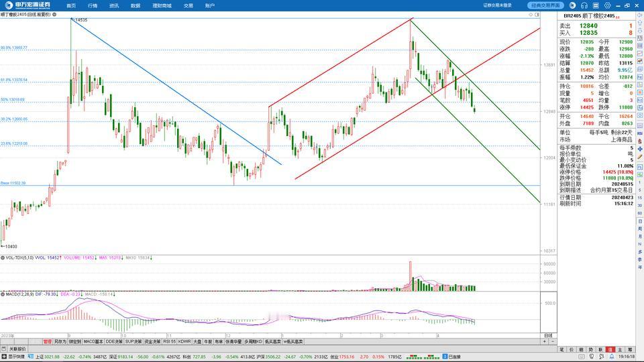The width and height of the screenshot is (644, 362).
Task: Switch to 月 monthly period
Action: tap(640, 237)
